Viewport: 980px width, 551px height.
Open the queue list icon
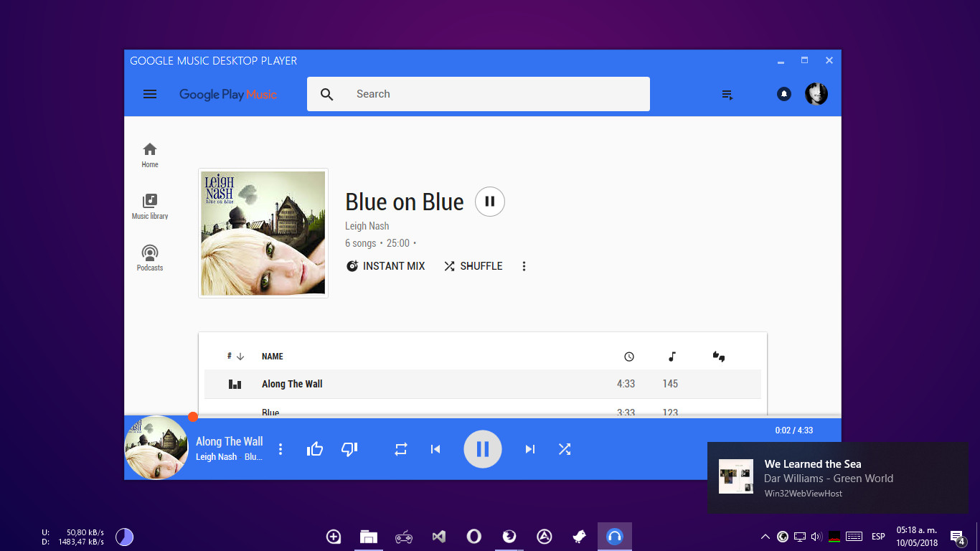727,94
